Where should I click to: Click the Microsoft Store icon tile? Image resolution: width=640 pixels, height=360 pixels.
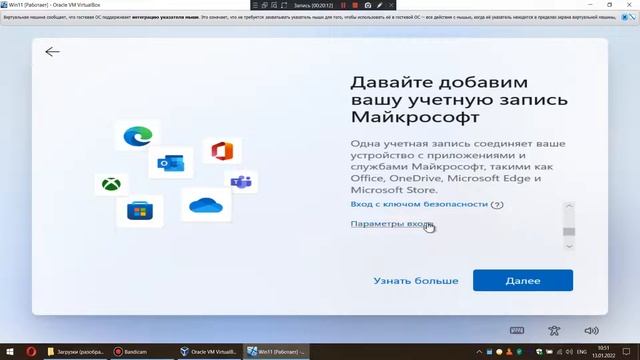pyautogui.click(x=140, y=211)
